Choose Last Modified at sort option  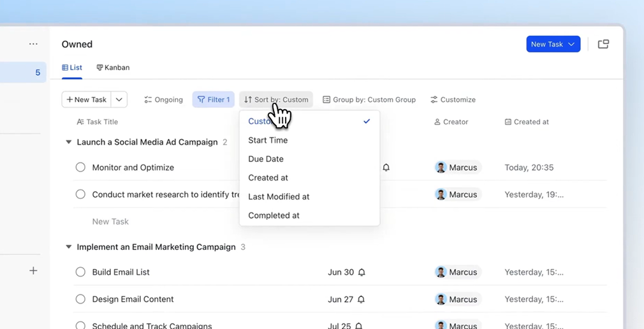tap(279, 196)
